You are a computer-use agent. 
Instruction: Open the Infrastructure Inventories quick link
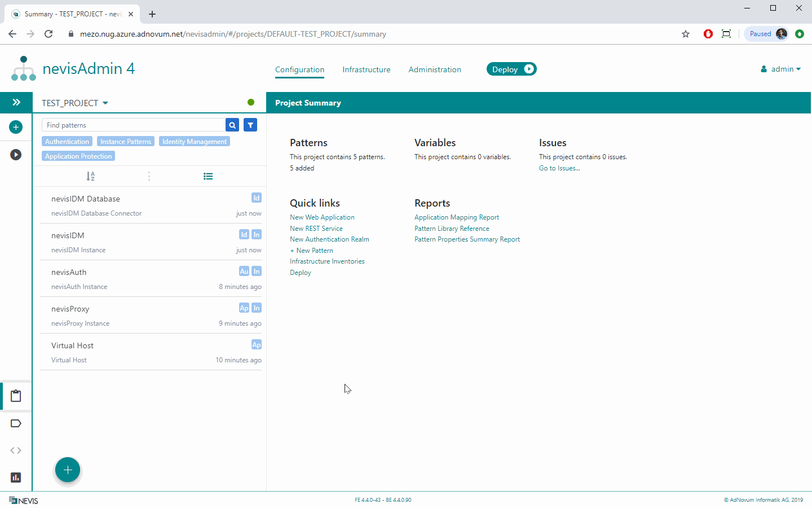[327, 261]
